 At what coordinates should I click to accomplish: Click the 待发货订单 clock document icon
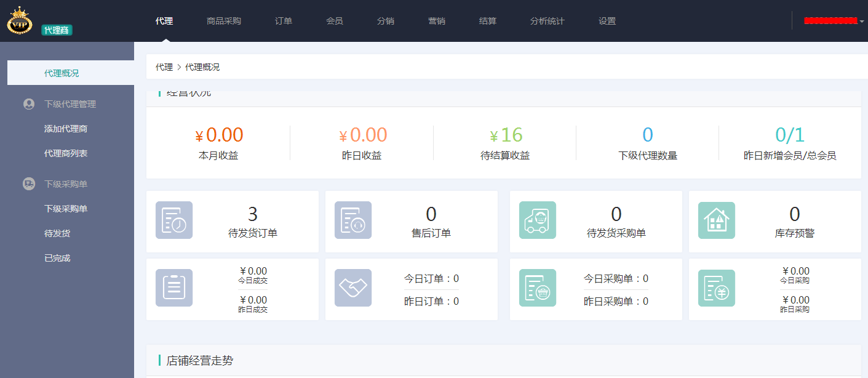point(174,220)
